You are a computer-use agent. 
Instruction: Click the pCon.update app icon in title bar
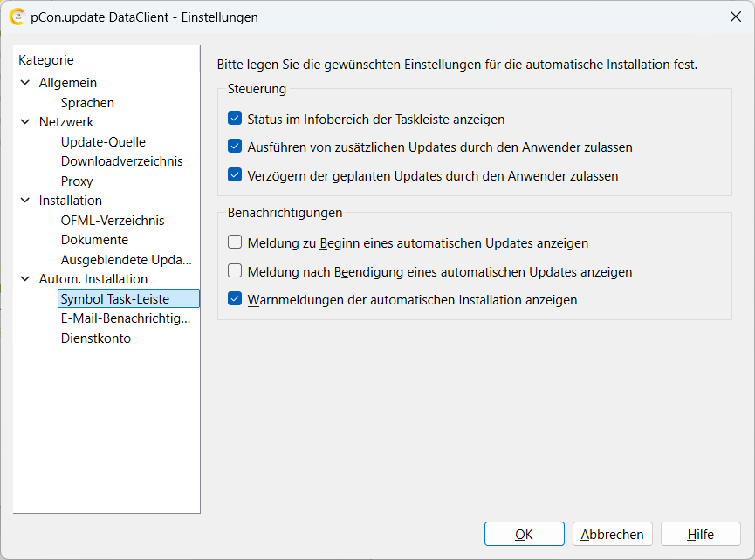[x=17, y=17]
